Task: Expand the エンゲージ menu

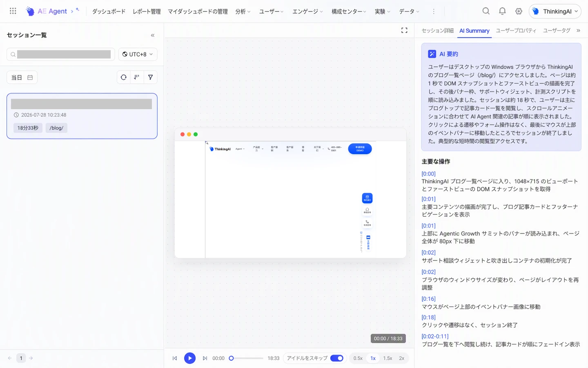Action: [308, 11]
